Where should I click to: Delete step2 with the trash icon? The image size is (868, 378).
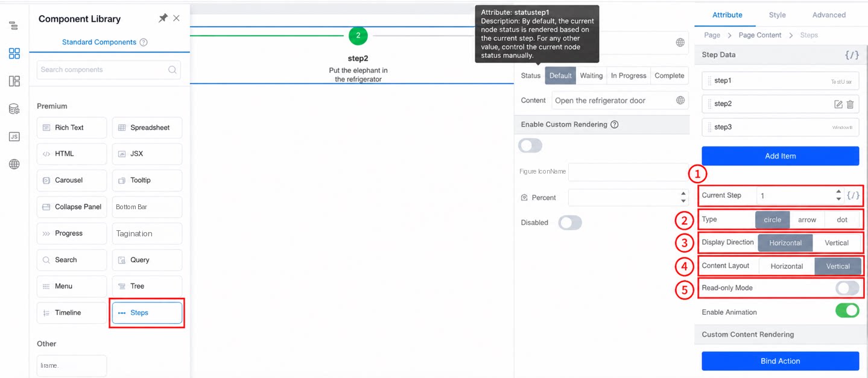click(850, 104)
